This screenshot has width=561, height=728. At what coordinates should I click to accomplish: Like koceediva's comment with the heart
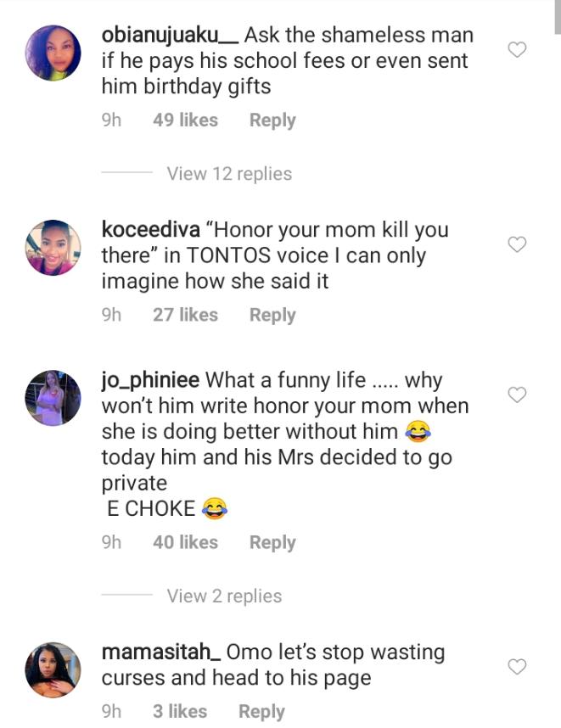517,244
